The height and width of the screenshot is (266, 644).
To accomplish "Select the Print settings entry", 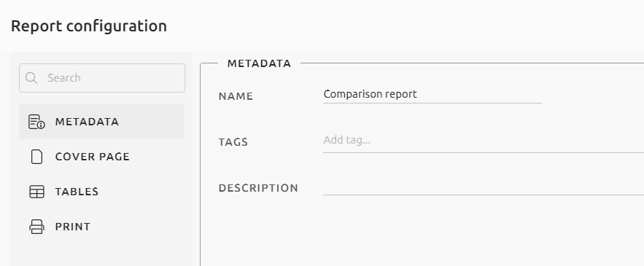I will (101, 227).
